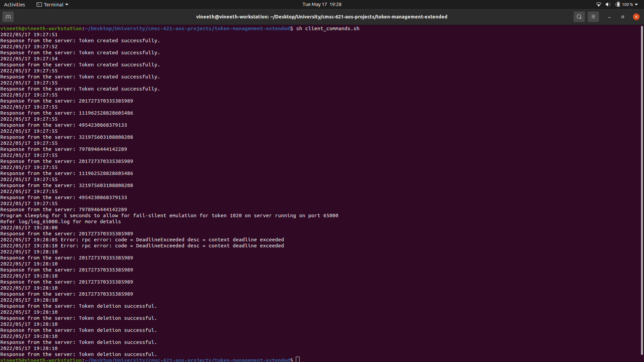Click the timestamp '2022/05/17 19:27:52'
Screen dimensions: 644x362
tap(29, 47)
